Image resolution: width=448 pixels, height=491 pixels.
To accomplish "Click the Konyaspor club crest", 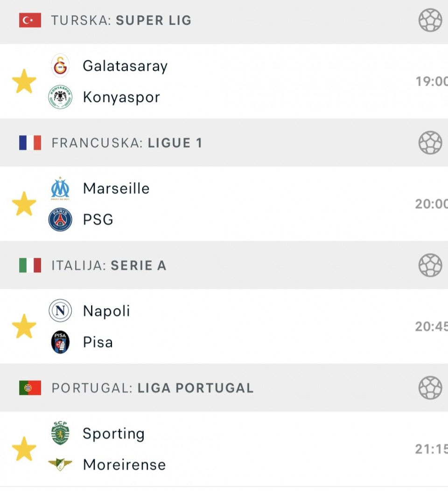I will point(60,97).
